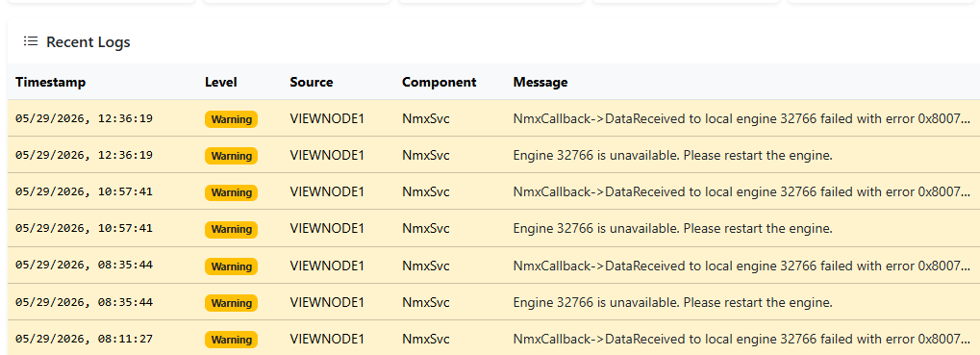
Task: Select 10:57:41 timestamp of the Engine unavailable row
Action: click(x=84, y=228)
